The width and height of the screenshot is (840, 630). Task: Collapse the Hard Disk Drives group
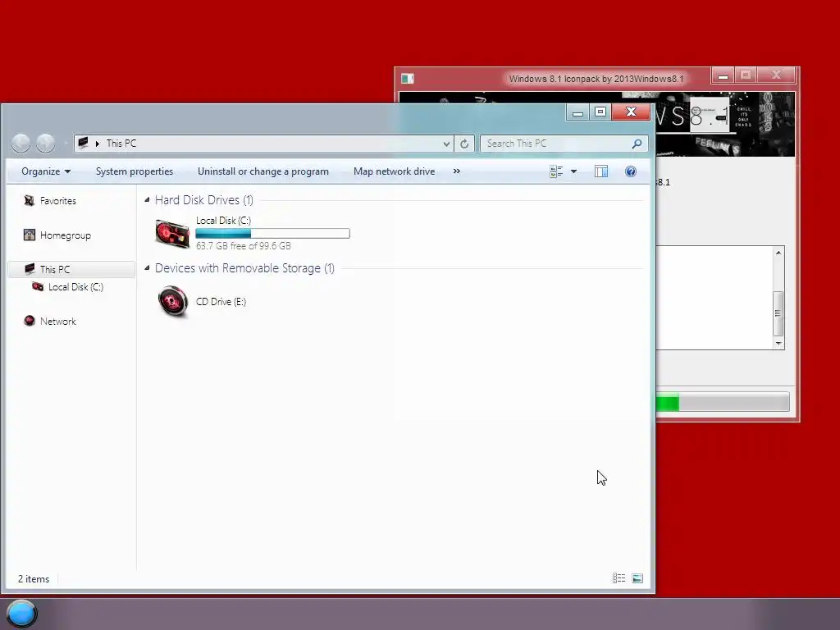coord(147,200)
